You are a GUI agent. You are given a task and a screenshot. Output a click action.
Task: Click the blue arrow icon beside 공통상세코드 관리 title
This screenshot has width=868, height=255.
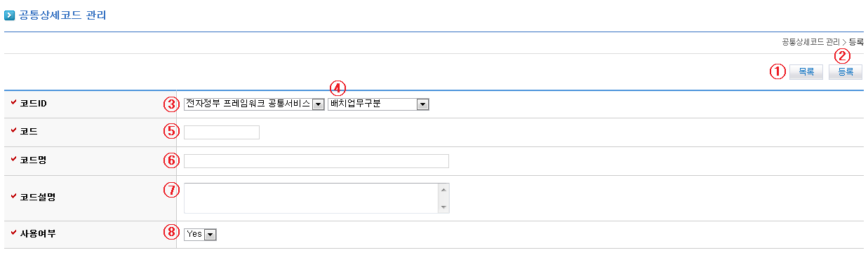(10, 15)
